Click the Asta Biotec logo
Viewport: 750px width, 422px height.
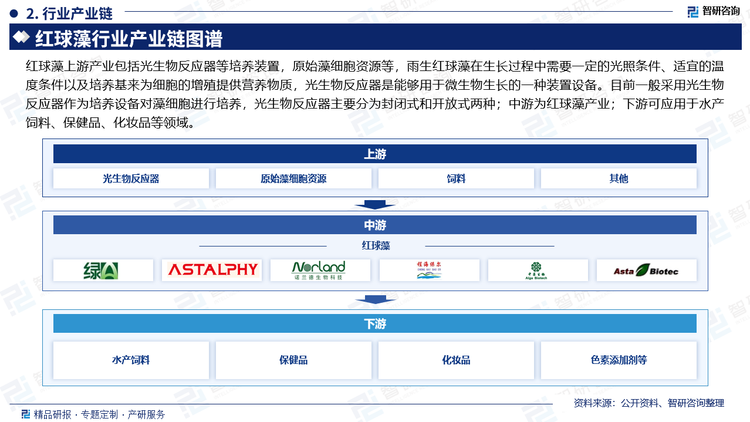(x=646, y=270)
